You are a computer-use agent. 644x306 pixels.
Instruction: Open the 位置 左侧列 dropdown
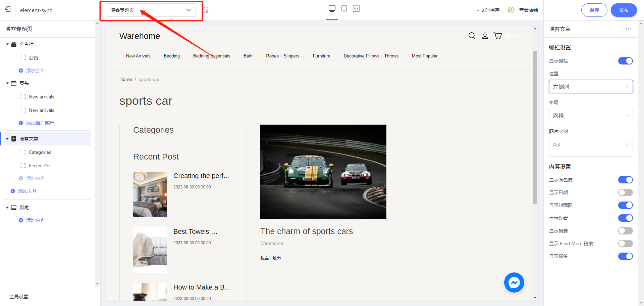(591, 87)
